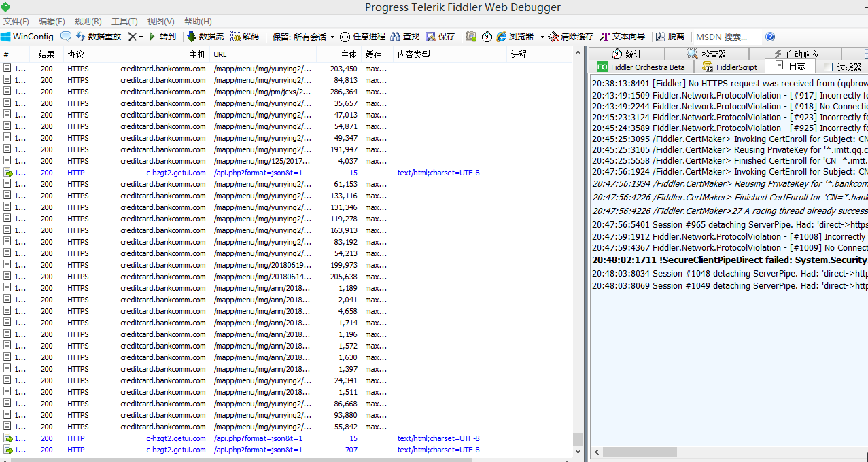Sort sessions by the 主机 column header
This screenshot has width=868, height=462.
155,54
